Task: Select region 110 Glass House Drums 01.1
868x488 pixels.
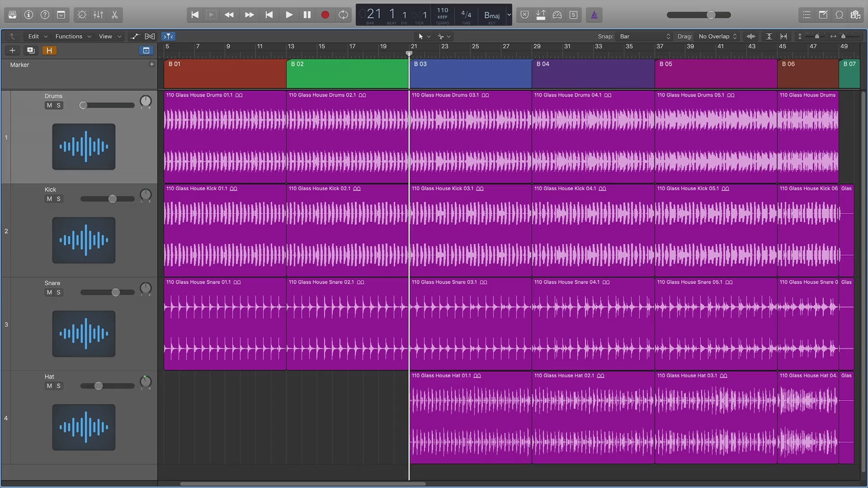Action: (x=225, y=137)
